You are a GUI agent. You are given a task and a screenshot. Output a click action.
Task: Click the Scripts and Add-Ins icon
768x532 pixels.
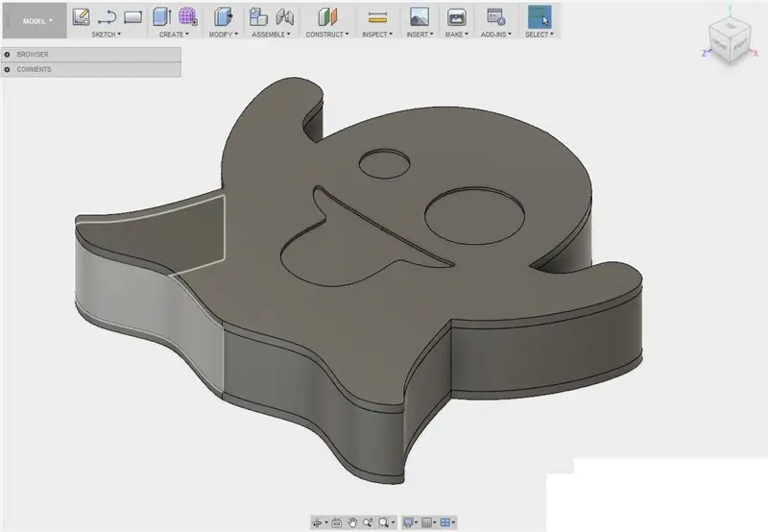coord(495,17)
